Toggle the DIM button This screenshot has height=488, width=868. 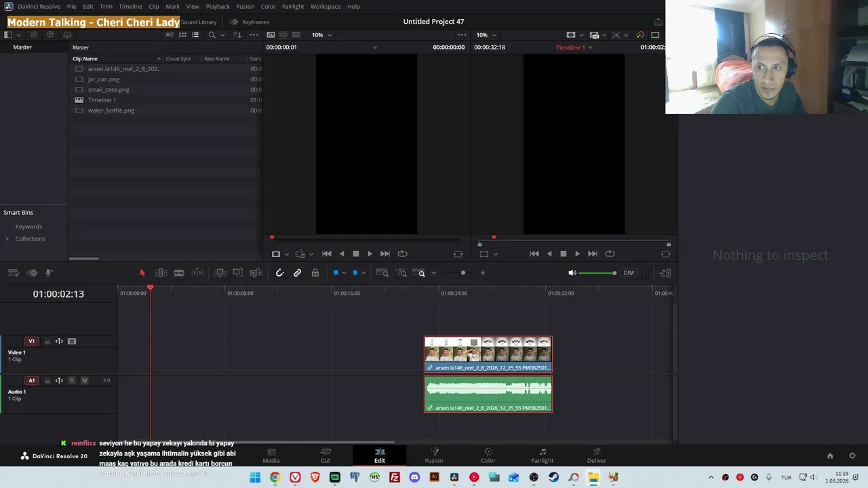pyautogui.click(x=629, y=273)
